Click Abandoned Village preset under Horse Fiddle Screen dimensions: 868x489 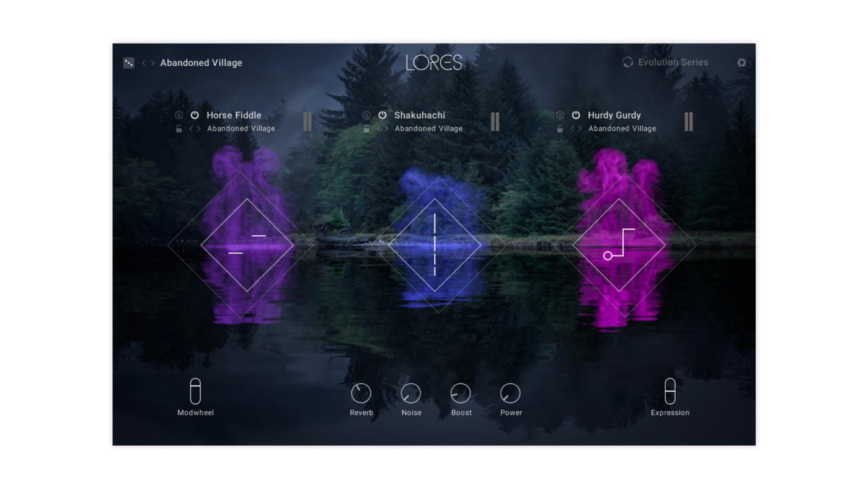point(241,129)
